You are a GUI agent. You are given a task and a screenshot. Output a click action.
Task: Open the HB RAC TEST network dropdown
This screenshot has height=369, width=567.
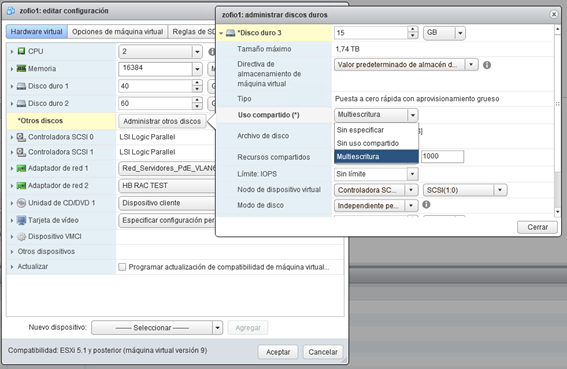(167, 186)
